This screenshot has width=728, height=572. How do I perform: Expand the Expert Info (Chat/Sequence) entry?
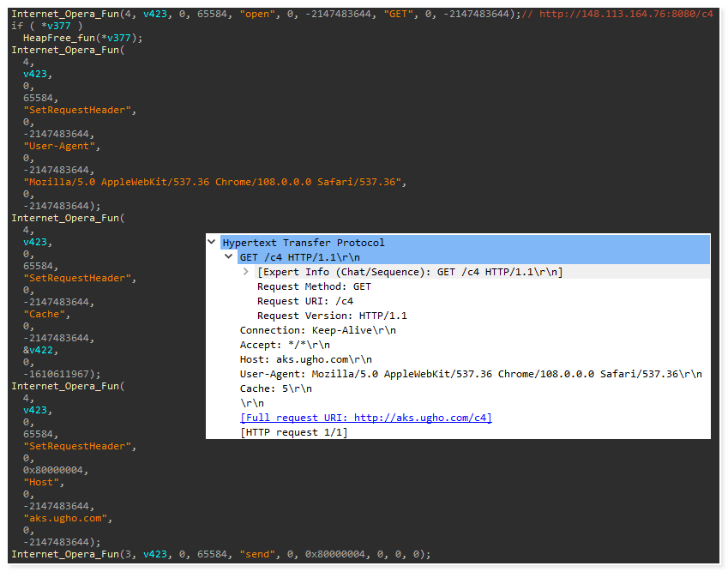(x=247, y=272)
